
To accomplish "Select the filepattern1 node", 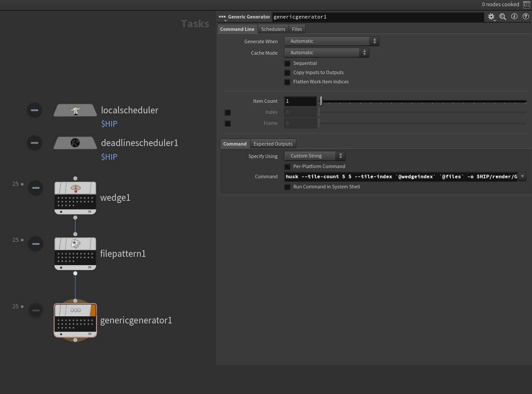I will pyautogui.click(x=75, y=254).
